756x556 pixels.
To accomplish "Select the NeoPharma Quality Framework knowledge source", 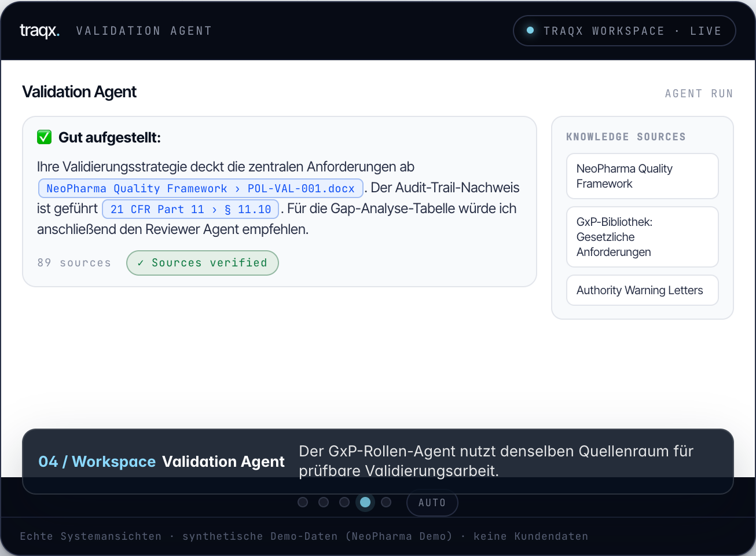I will click(642, 176).
